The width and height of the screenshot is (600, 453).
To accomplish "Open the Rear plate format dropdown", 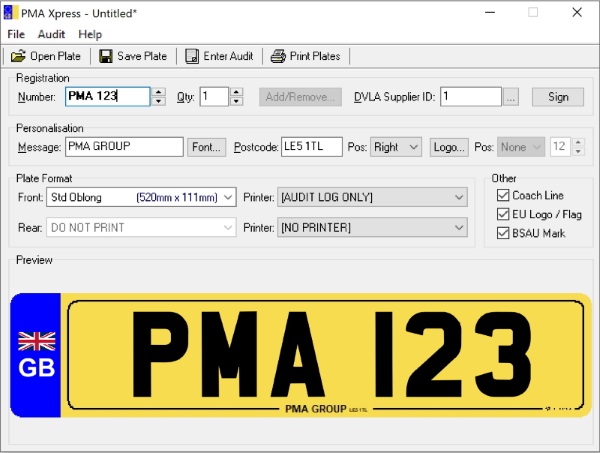I will coord(141,228).
